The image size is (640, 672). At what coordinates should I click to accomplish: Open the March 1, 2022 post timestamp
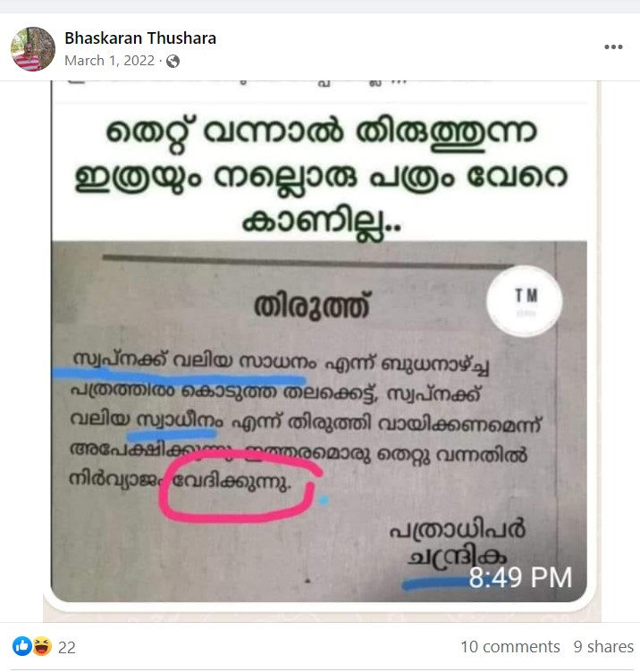(x=109, y=61)
